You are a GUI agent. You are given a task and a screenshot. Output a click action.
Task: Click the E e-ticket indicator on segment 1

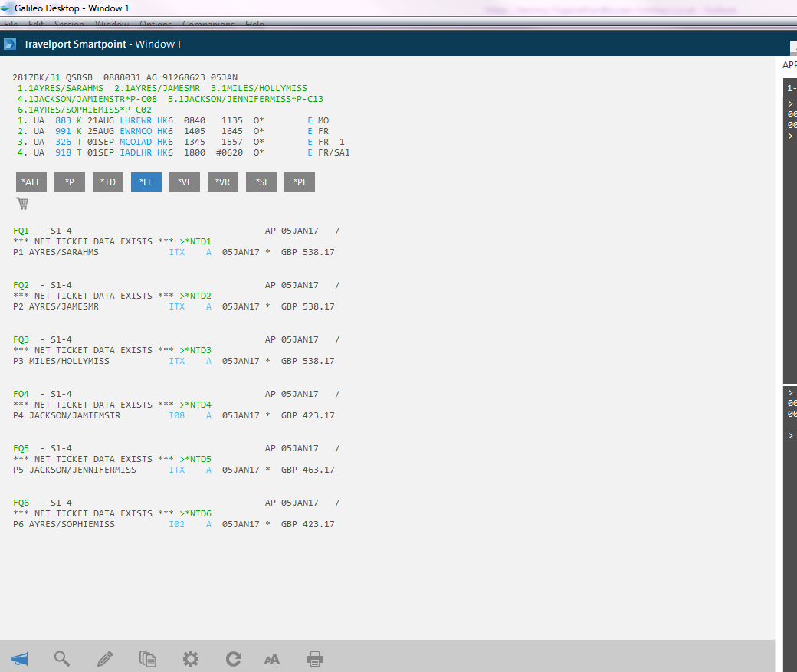tap(310, 120)
